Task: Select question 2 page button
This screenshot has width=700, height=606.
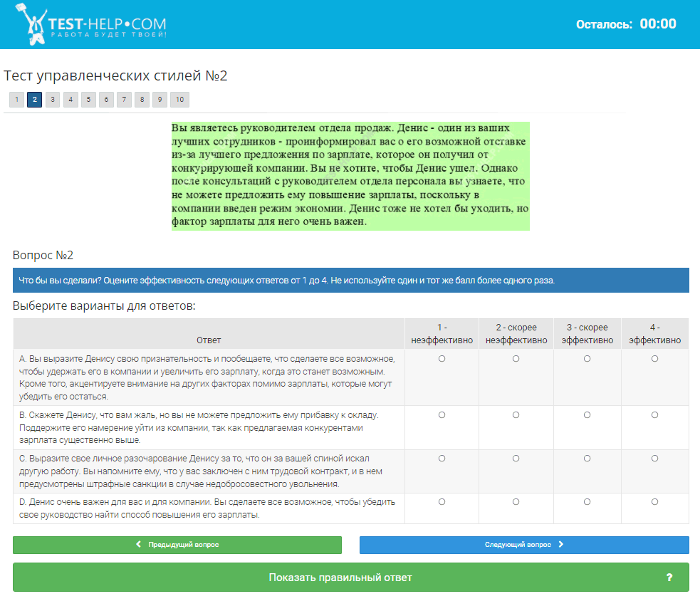Action: coord(34,100)
